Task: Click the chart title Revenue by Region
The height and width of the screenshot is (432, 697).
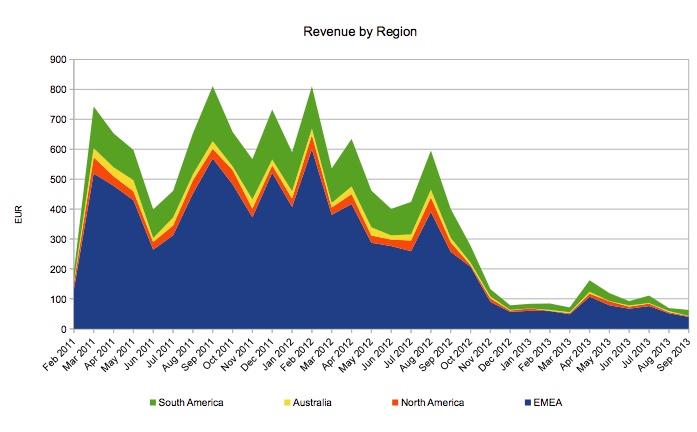Action: coord(359,32)
